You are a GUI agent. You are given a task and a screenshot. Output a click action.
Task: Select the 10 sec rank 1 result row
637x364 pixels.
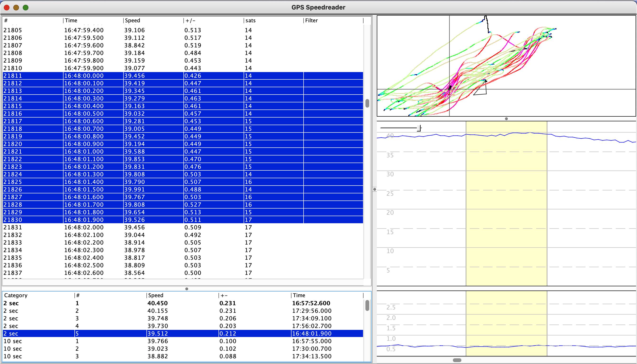(158, 341)
